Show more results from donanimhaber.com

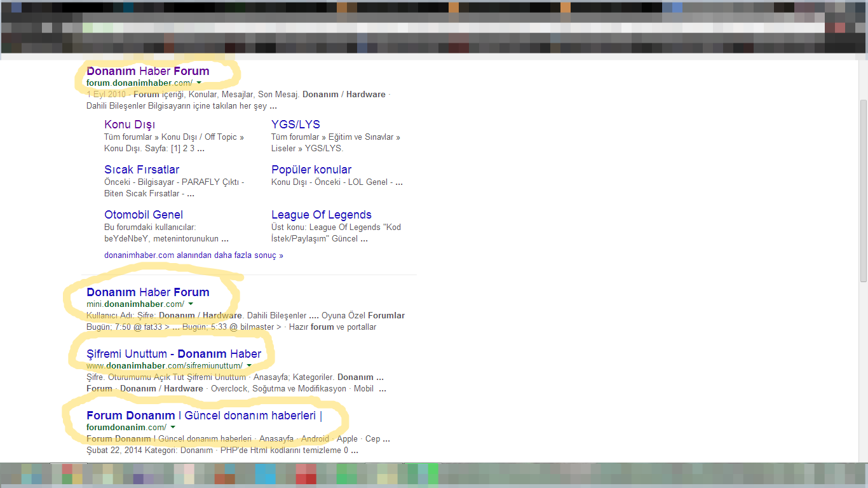coord(194,255)
